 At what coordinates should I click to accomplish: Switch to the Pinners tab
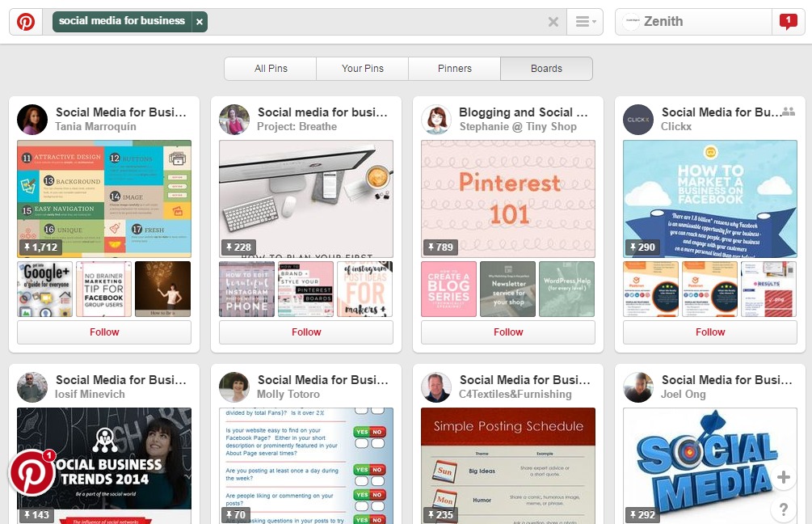pyautogui.click(x=455, y=69)
